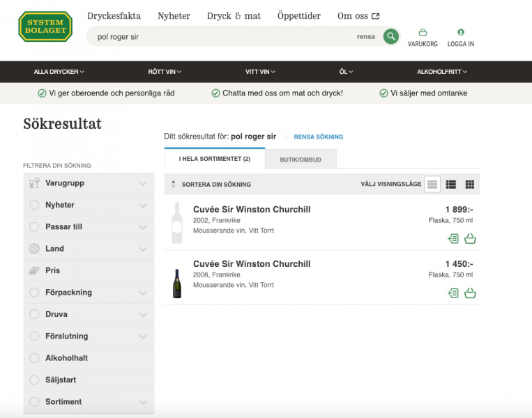Open the top Nyheter menu item
The width and height of the screenshot is (532, 418).
tap(174, 16)
